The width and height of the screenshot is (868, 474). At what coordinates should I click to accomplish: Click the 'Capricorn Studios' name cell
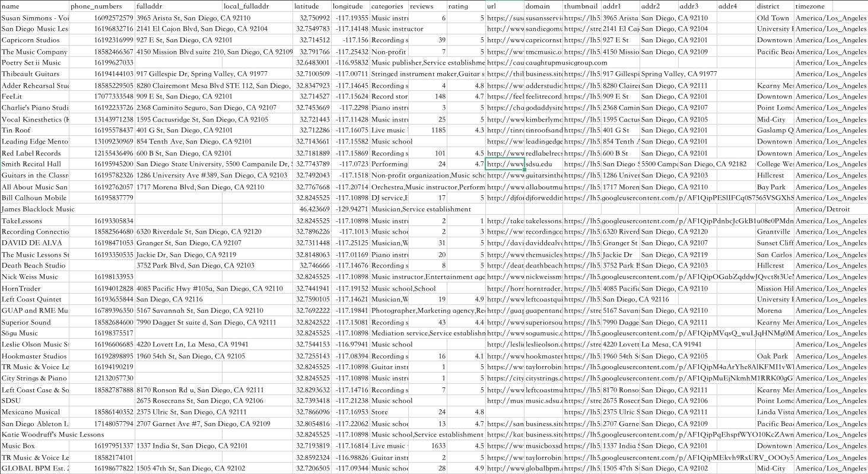pyautogui.click(x=34, y=40)
